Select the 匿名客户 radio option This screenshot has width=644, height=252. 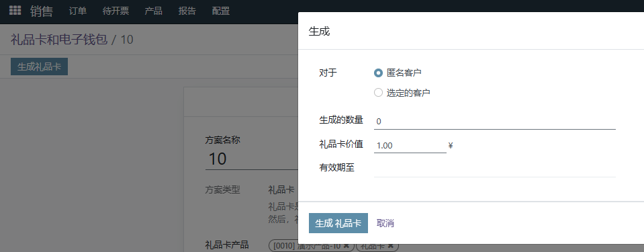378,73
